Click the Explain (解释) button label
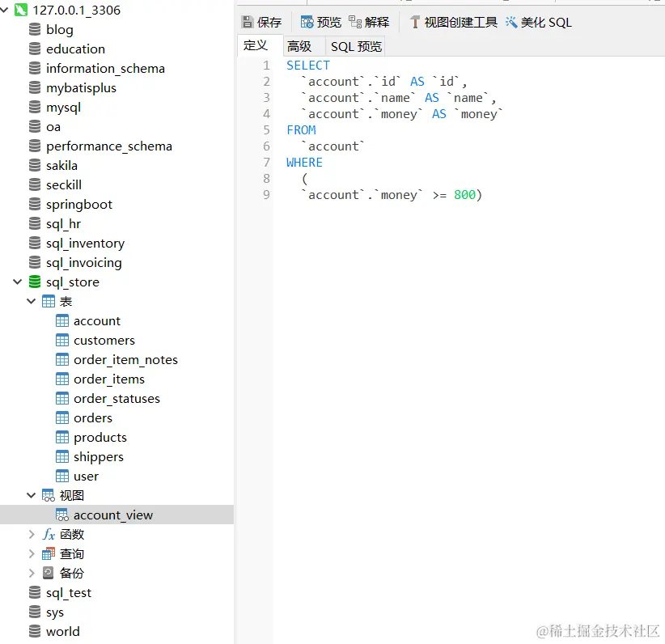This screenshot has height=644, width=665. click(377, 22)
